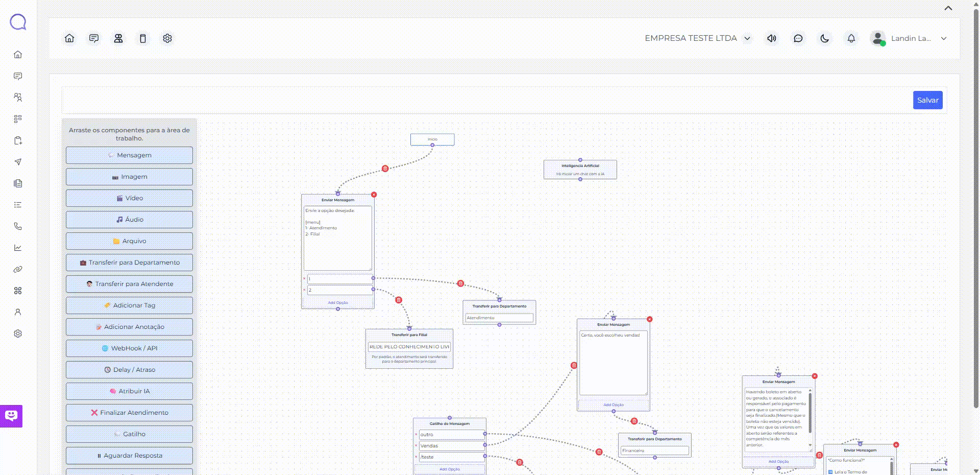Select the WebHook / API component
The height and width of the screenshot is (475, 980).
pyautogui.click(x=129, y=348)
